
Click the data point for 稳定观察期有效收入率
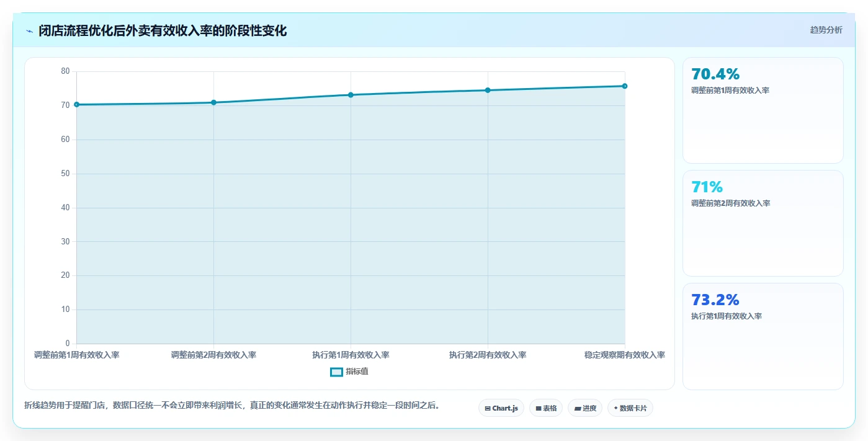click(x=625, y=86)
